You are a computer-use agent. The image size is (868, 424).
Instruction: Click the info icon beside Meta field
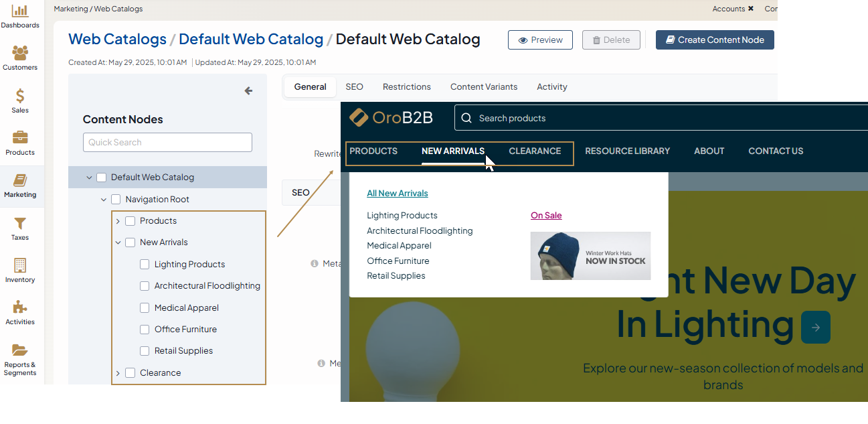pos(315,264)
